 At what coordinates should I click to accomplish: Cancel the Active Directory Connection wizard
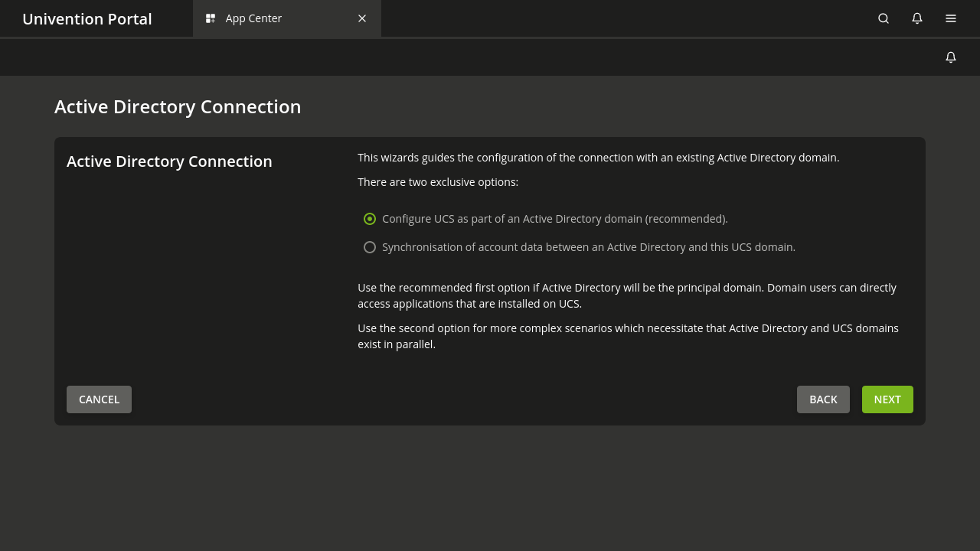[99, 399]
